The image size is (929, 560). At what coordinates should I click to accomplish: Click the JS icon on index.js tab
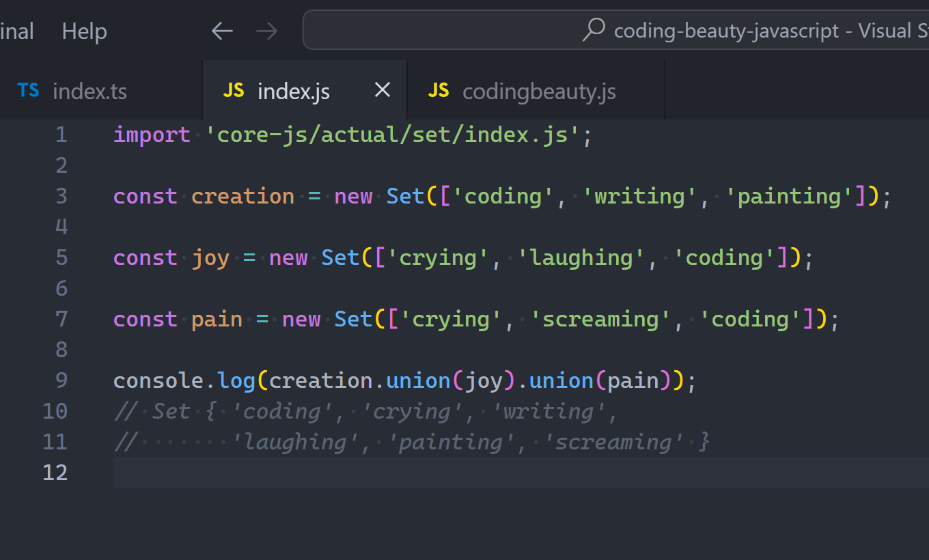(234, 90)
